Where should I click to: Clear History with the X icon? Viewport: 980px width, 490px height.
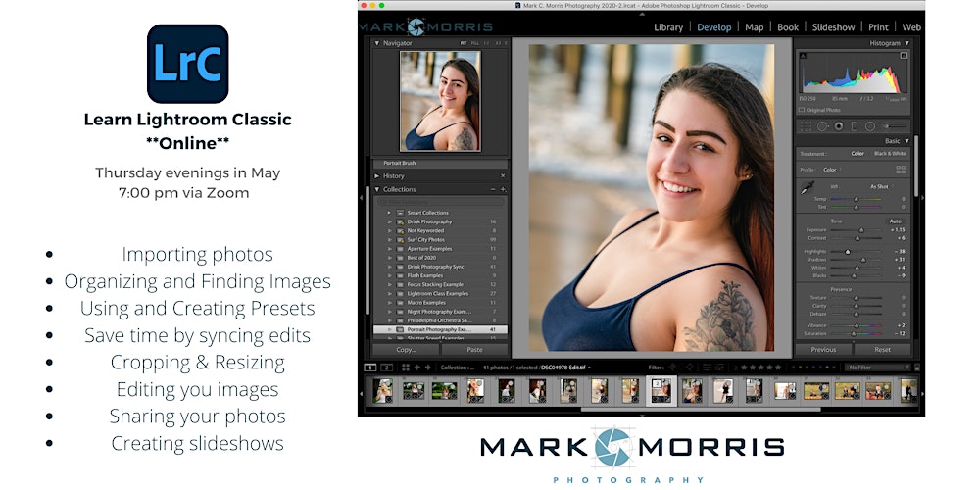click(503, 176)
